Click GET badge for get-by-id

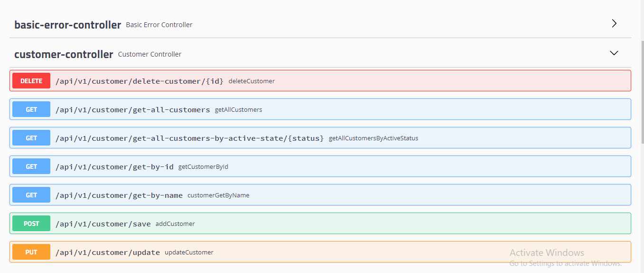coord(31,166)
